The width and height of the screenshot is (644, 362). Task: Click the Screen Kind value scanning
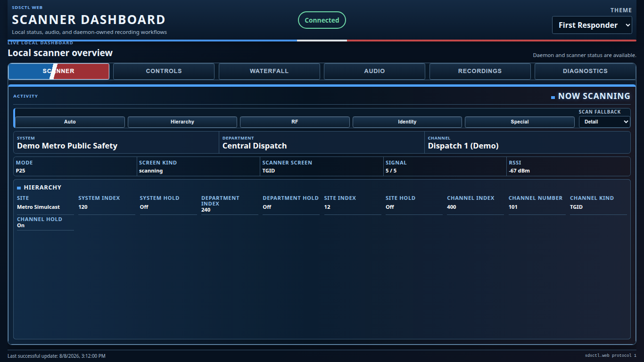(151, 171)
